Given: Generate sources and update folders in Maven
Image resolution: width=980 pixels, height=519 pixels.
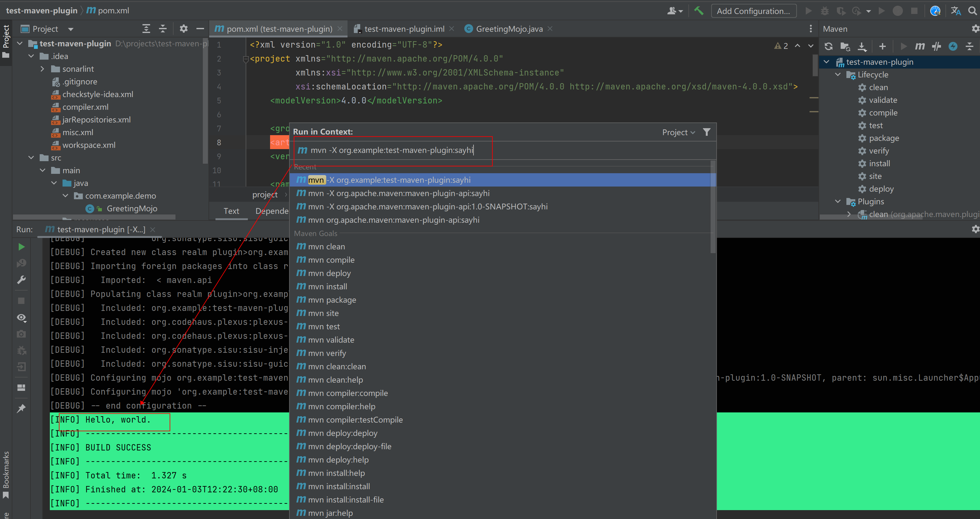Looking at the screenshot, I should pyautogui.click(x=845, y=46).
